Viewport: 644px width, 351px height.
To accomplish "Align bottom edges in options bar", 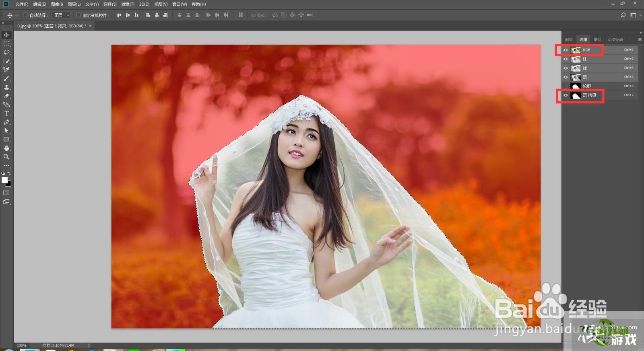I will [x=136, y=15].
